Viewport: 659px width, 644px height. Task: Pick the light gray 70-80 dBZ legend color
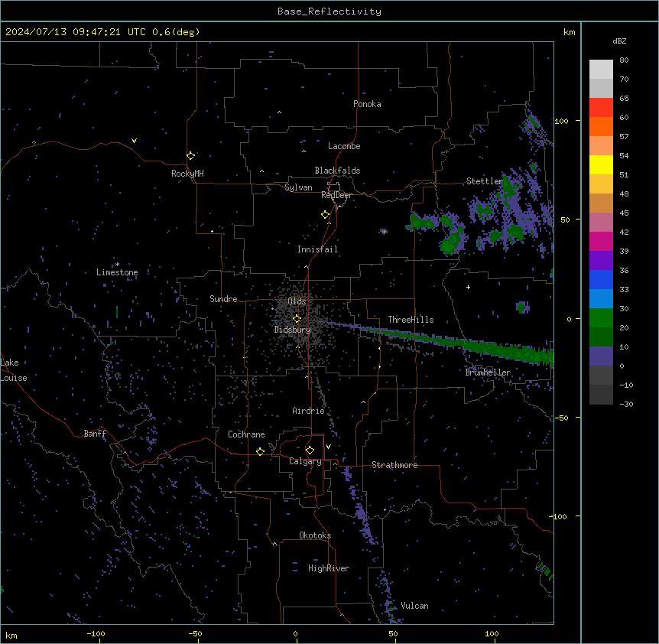click(601, 69)
